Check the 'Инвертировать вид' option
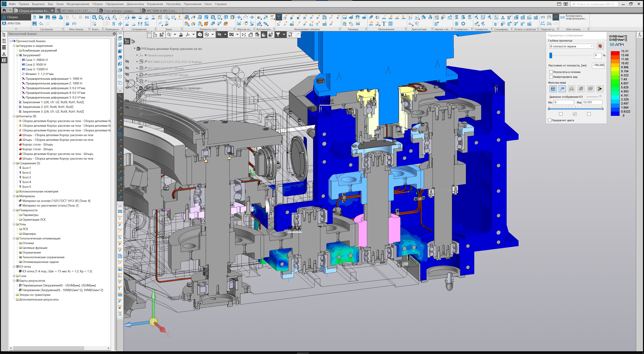The width and height of the screenshot is (644, 354). [x=551, y=77]
